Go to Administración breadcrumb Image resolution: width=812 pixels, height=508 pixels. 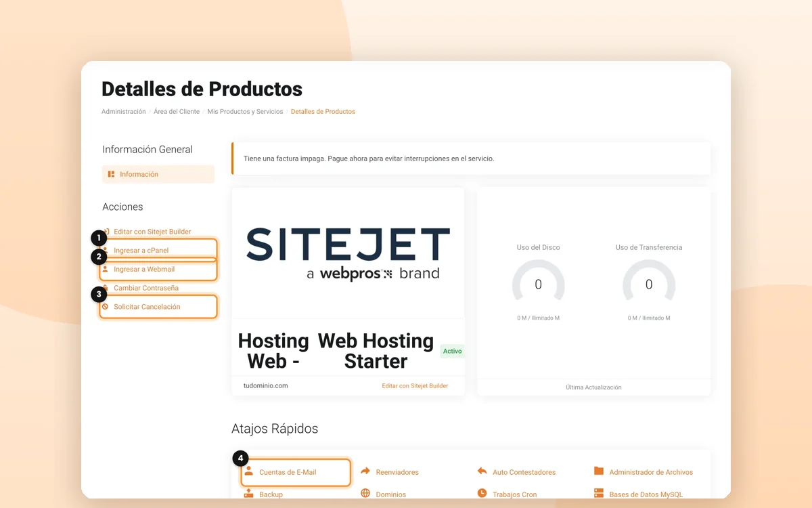point(123,112)
